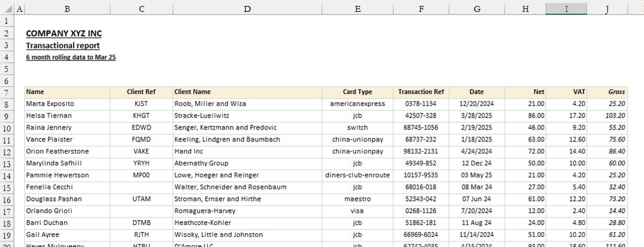Click the 6 month rolling data cell
The height and width of the screenshot is (247, 644).
click(71, 58)
